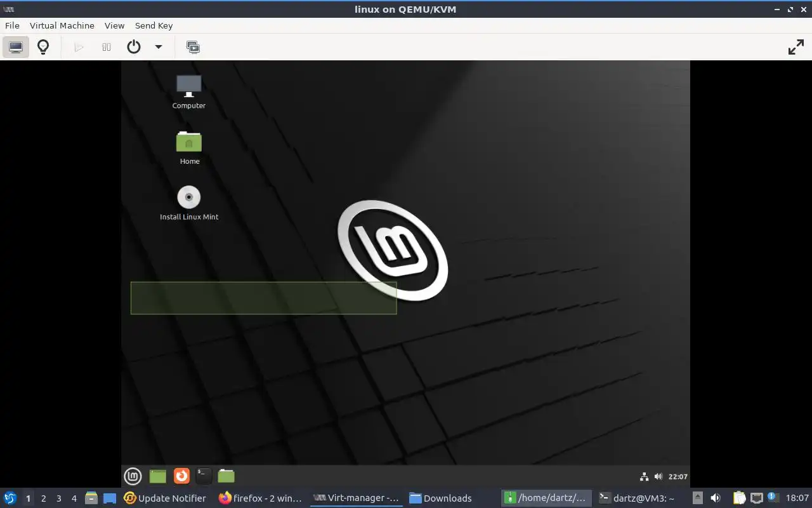Click Show Desktop icon in guest panel
The height and width of the screenshot is (508, 812).
point(157,476)
